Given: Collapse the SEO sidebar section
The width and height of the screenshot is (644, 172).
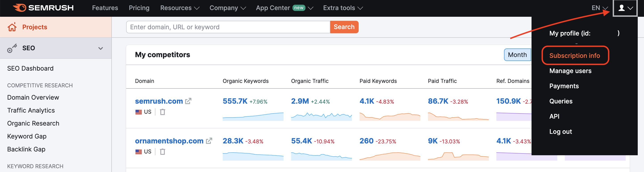Looking at the screenshot, I should [100, 48].
